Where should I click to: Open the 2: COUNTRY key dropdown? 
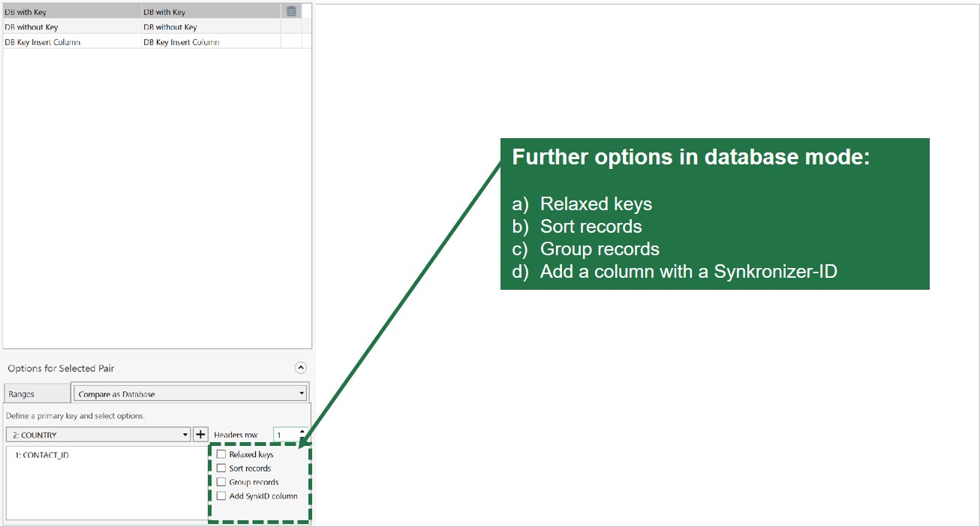(x=98, y=435)
